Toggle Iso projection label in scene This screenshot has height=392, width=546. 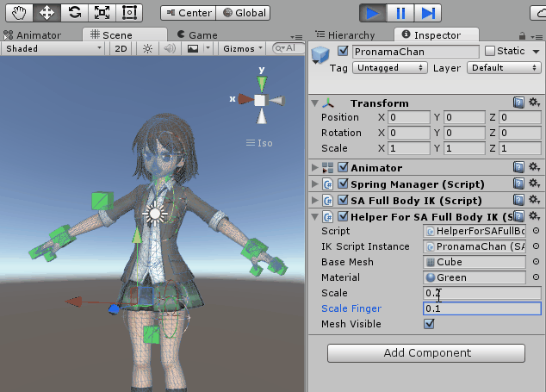click(x=259, y=143)
